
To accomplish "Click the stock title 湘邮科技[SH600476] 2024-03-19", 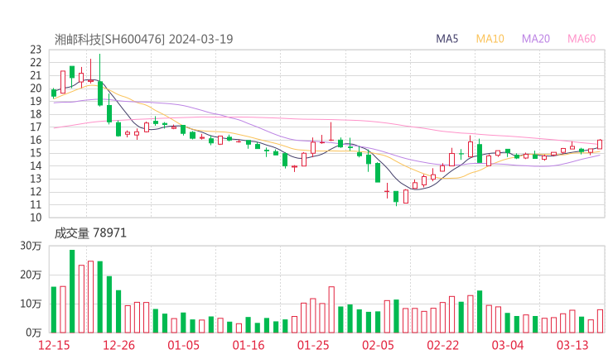I will click(x=143, y=39).
